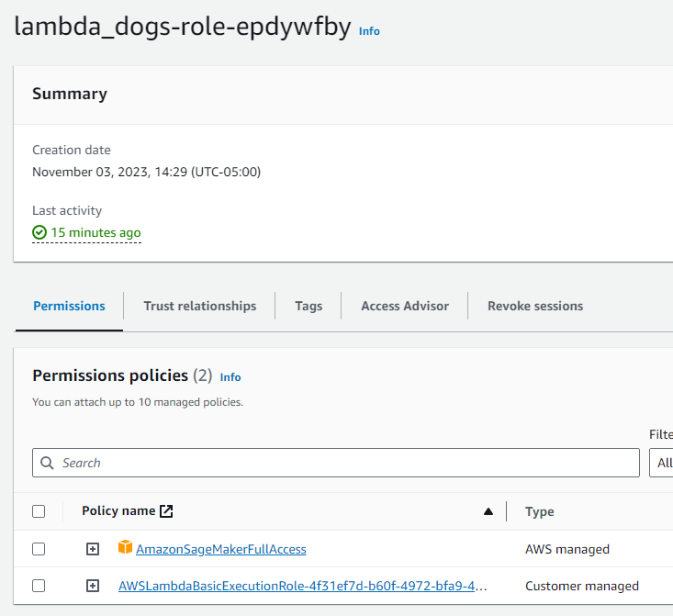
Task: Switch to the Trust relationships tab
Action: coord(200,306)
